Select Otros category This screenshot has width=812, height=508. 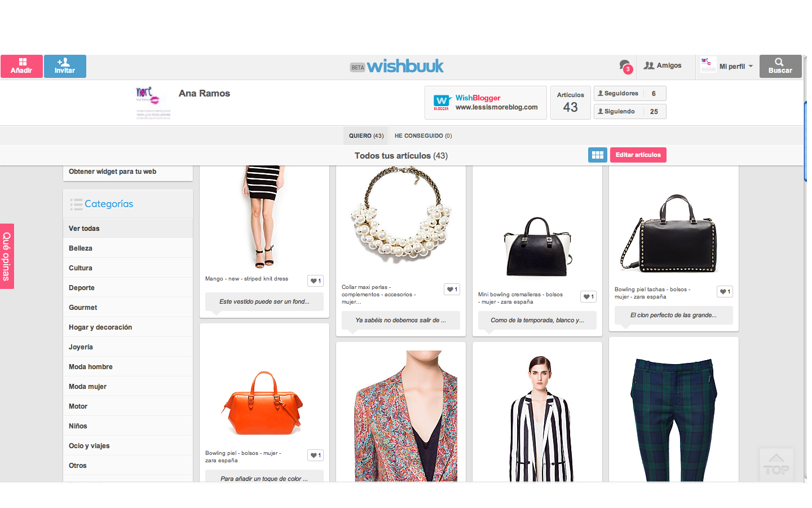pyautogui.click(x=128, y=466)
